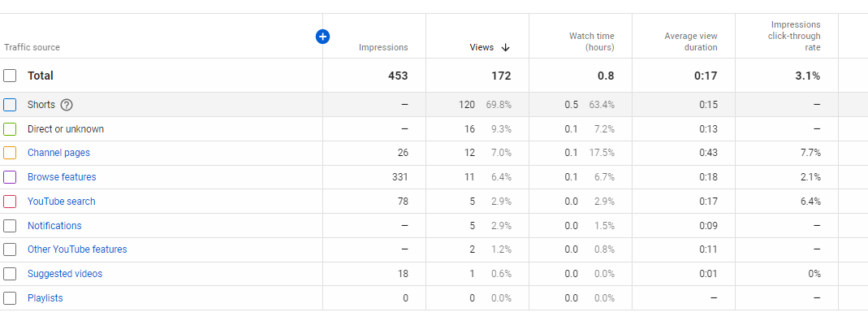Open the Channel pages link

click(58, 153)
